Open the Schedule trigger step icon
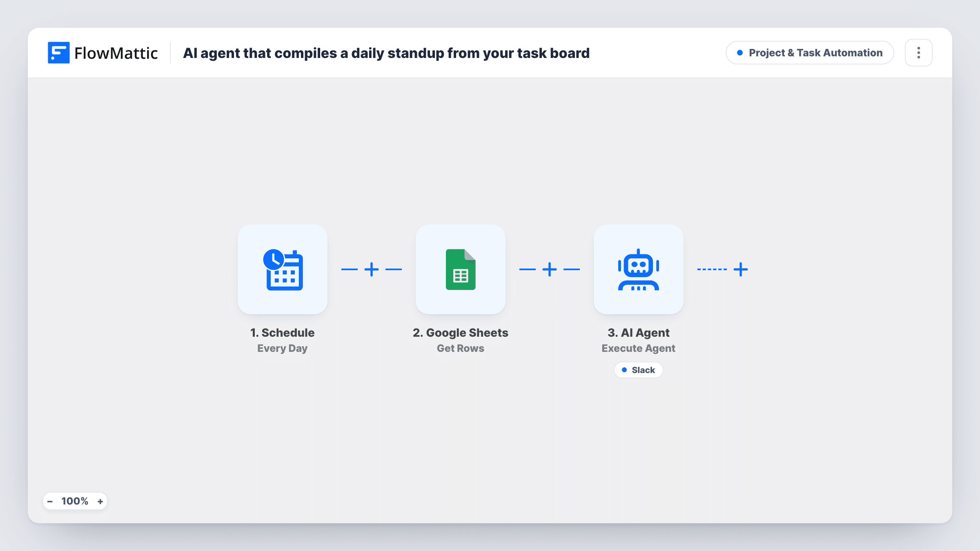This screenshot has width=980, height=551. (x=283, y=269)
